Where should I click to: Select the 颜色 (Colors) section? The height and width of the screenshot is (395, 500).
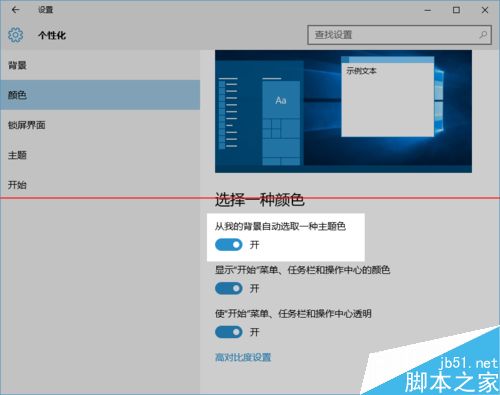coord(100,95)
